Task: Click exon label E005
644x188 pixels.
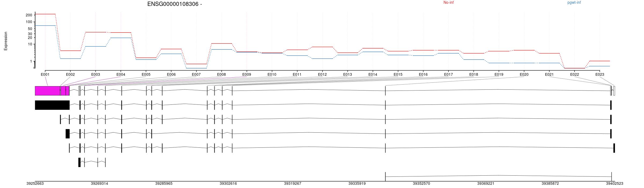Action: 146,74
